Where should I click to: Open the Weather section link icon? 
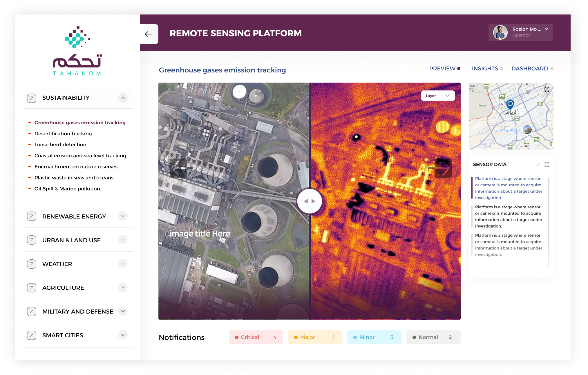click(32, 264)
